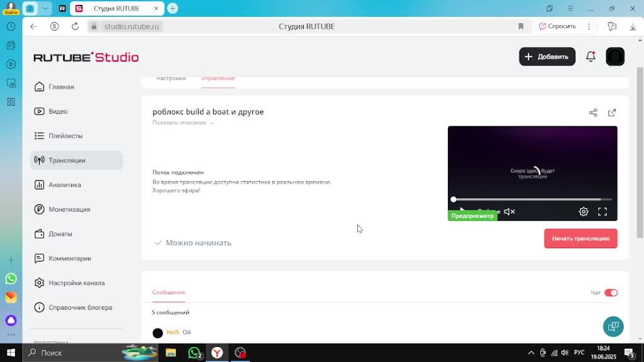This screenshot has height=362, width=644.
Task: Open the browser three-dot menu
Action: coord(589,26)
